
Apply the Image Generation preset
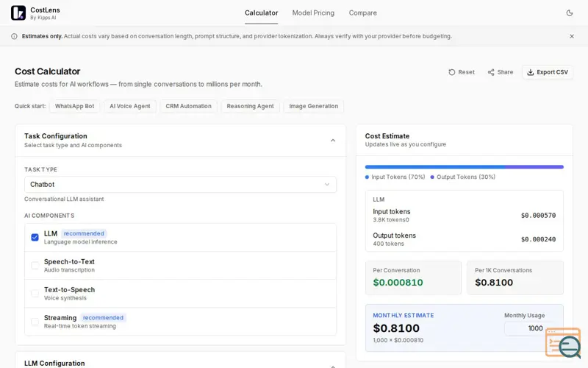click(x=314, y=106)
